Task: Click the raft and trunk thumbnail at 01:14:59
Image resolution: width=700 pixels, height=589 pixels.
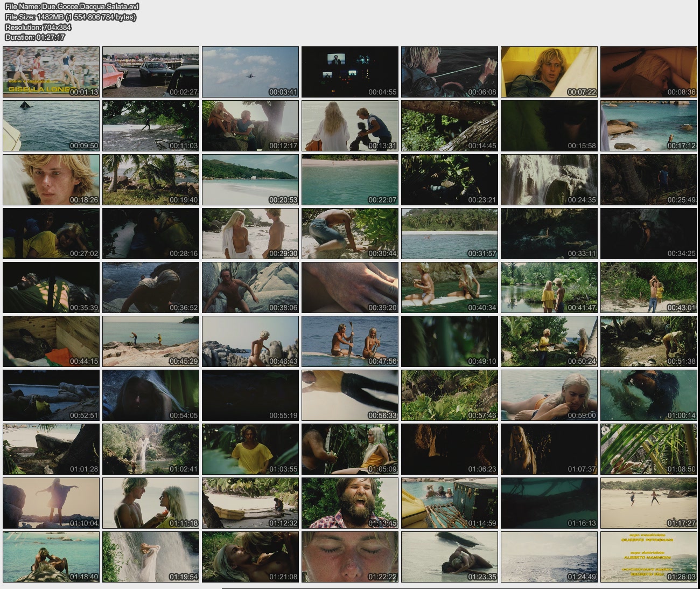Action: (450, 503)
